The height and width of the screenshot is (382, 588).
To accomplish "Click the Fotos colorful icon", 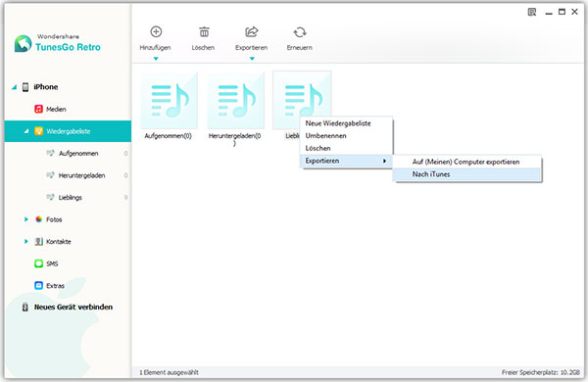I will pos(38,219).
